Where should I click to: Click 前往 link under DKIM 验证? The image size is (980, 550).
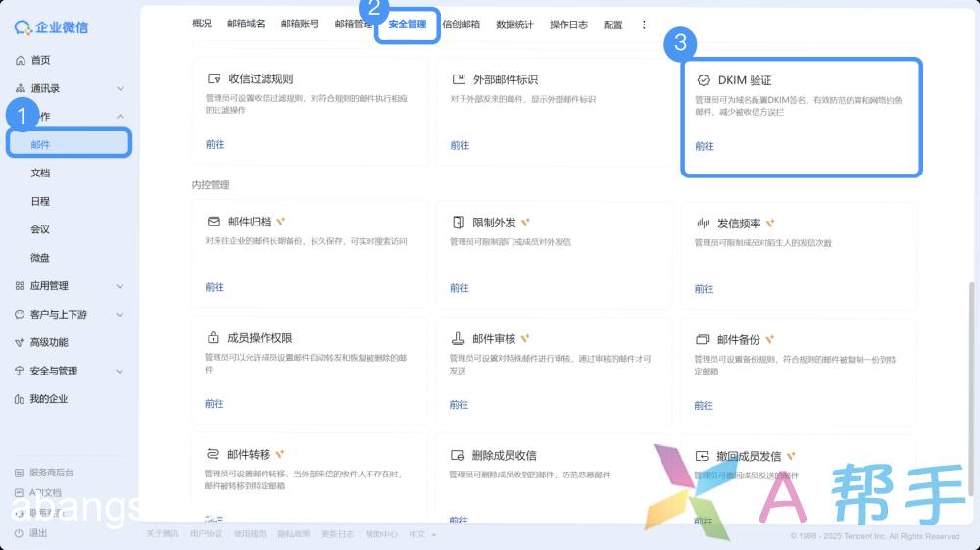pos(705,146)
